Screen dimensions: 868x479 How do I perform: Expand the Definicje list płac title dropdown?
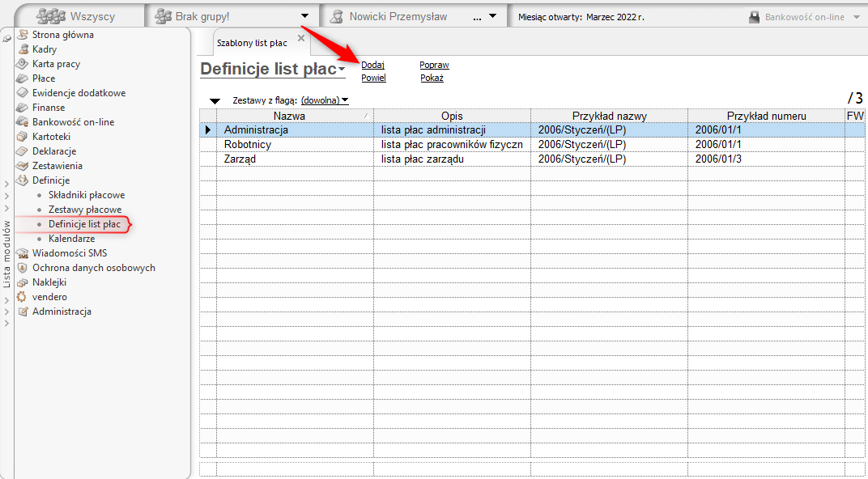click(x=343, y=70)
